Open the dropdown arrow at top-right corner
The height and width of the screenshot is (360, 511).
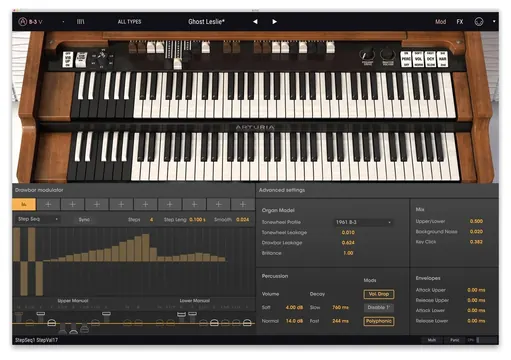tap(494, 21)
